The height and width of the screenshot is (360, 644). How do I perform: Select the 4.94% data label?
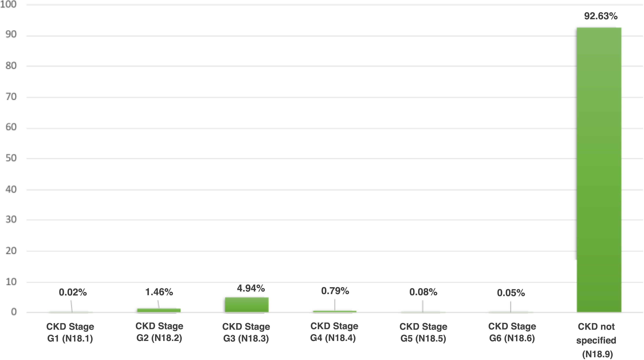point(251,288)
